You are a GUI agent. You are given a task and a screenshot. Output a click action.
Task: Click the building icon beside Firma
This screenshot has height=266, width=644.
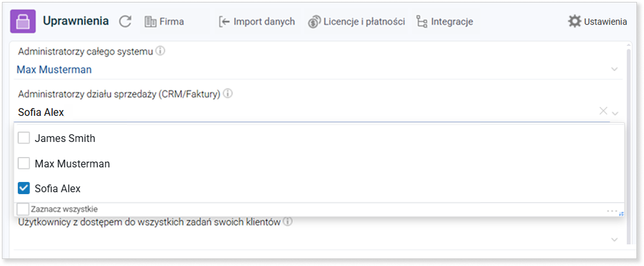(150, 22)
